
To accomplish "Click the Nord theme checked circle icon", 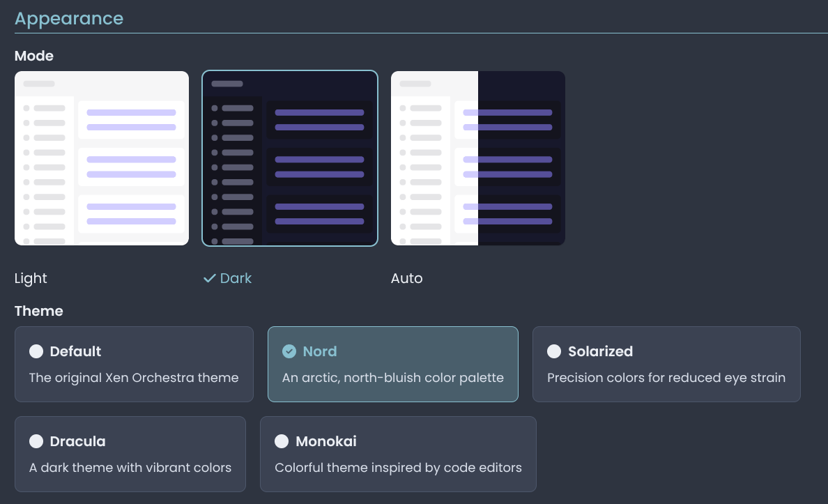I will click(x=289, y=351).
